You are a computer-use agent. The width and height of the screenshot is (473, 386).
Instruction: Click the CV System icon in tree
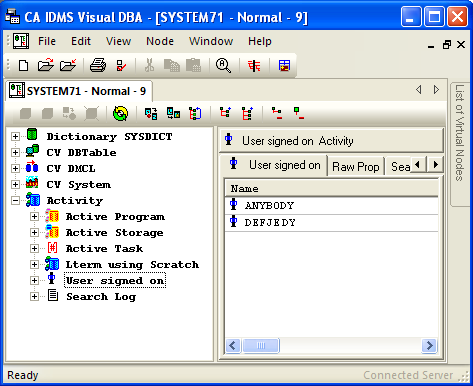32,183
